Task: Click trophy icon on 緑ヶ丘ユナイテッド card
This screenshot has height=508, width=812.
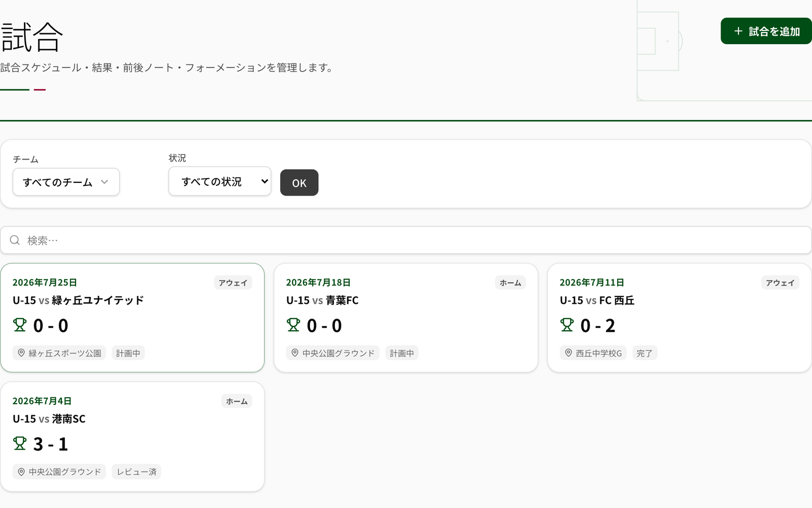Action: tap(20, 325)
